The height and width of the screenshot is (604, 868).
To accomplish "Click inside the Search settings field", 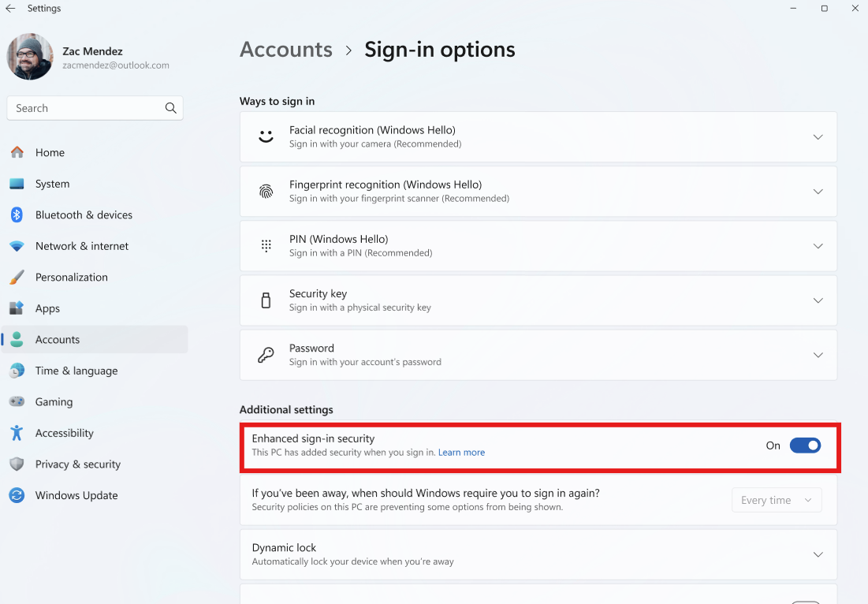I will coord(87,108).
